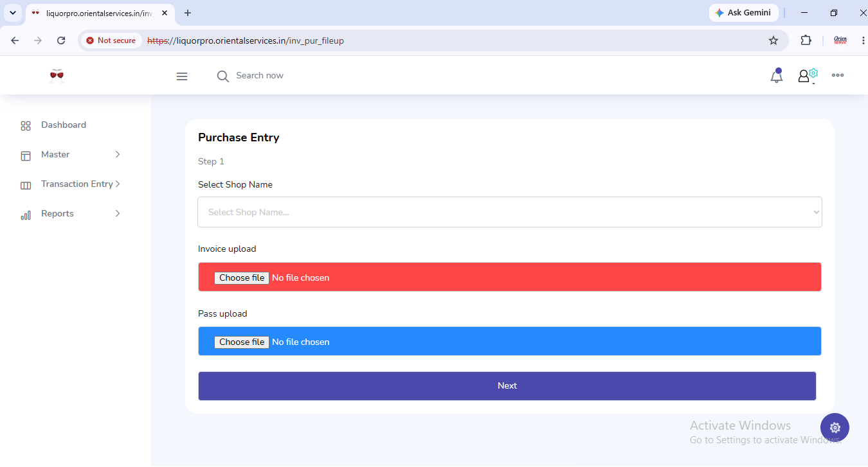
Task: Click the Not secure site badge
Action: [111, 40]
